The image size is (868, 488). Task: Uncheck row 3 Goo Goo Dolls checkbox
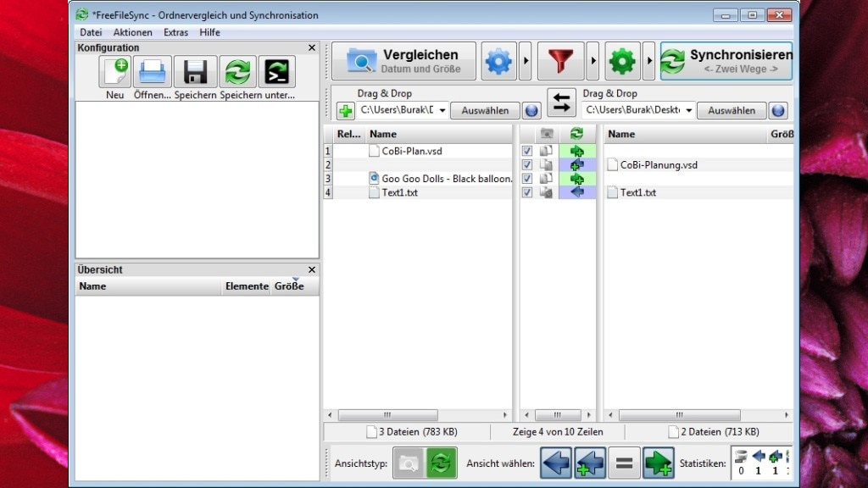(x=527, y=179)
